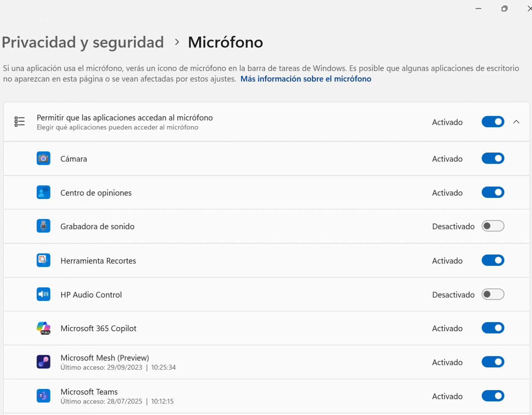This screenshot has width=532, height=415.
Task: Turn off the main app microphone access toggle
Action: tap(493, 122)
